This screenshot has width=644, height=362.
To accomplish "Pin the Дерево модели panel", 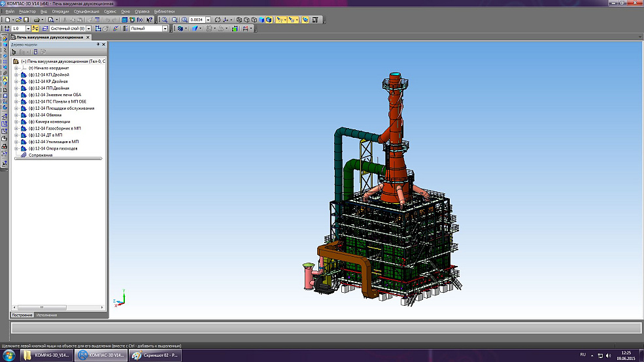I will (x=98, y=44).
